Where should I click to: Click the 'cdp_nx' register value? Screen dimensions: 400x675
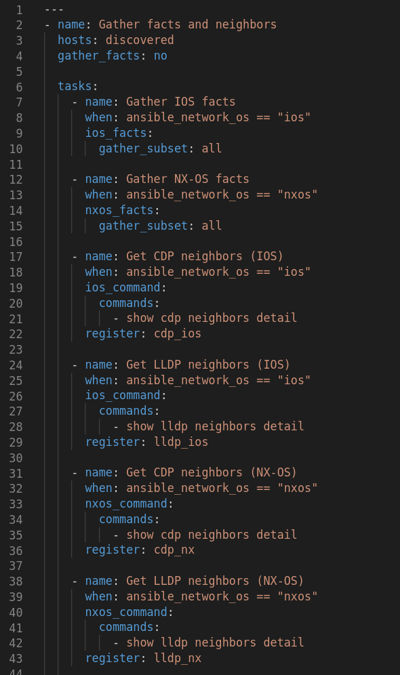[x=174, y=550]
